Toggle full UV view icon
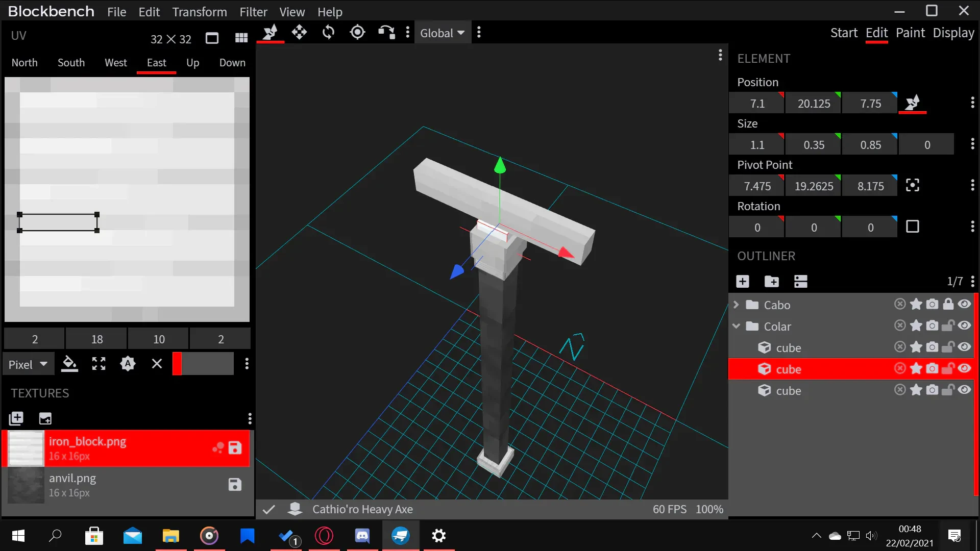The width and height of the screenshot is (980, 551). point(212,38)
